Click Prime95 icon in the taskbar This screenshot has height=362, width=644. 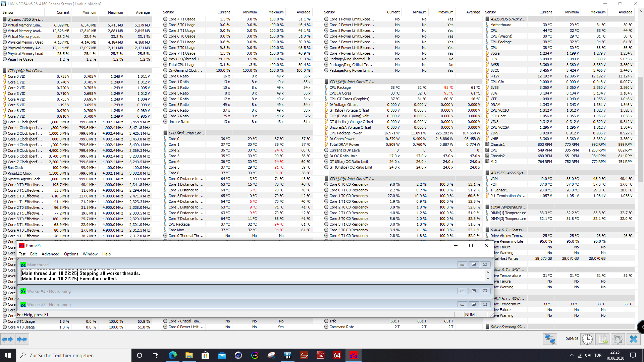click(x=353, y=355)
